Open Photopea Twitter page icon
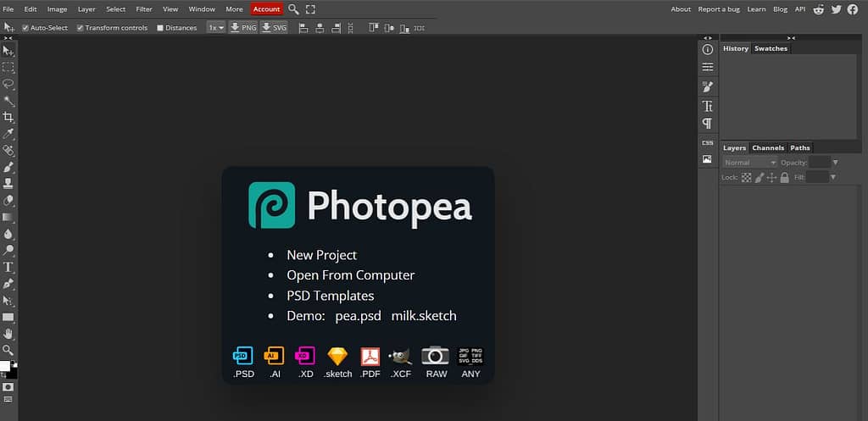Viewport: 868px width, 421px height. [836, 8]
